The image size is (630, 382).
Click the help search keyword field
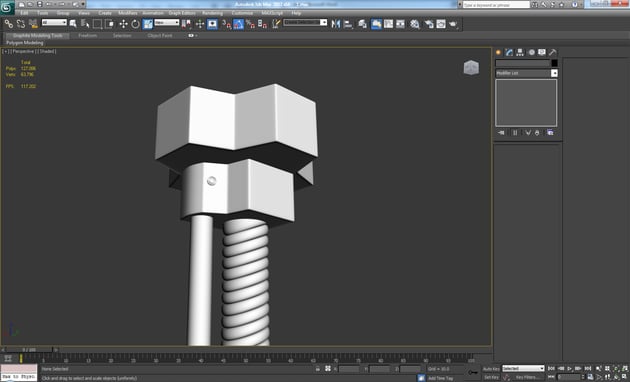pyautogui.click(x=496, y=5)
